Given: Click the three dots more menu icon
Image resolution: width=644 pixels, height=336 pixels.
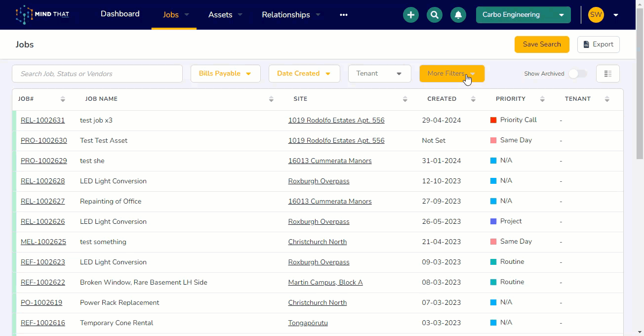Looking at the screenshot, I should point(344,15).
